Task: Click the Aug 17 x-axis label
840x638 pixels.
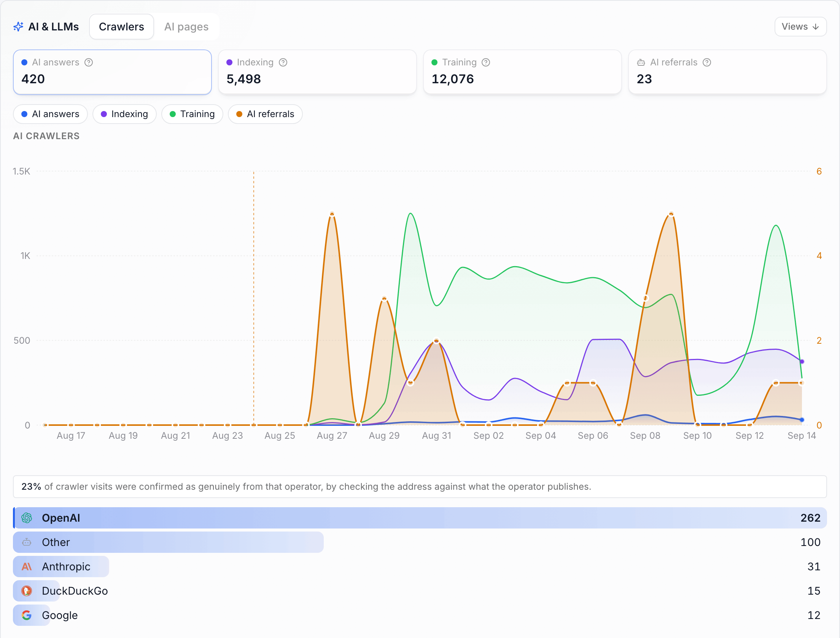Action: 71,436
